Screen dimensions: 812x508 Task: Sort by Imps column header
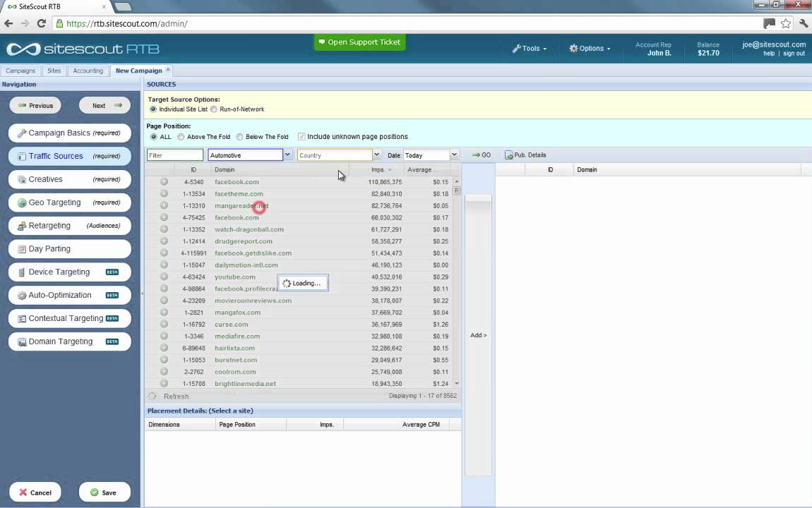[378, 169]
